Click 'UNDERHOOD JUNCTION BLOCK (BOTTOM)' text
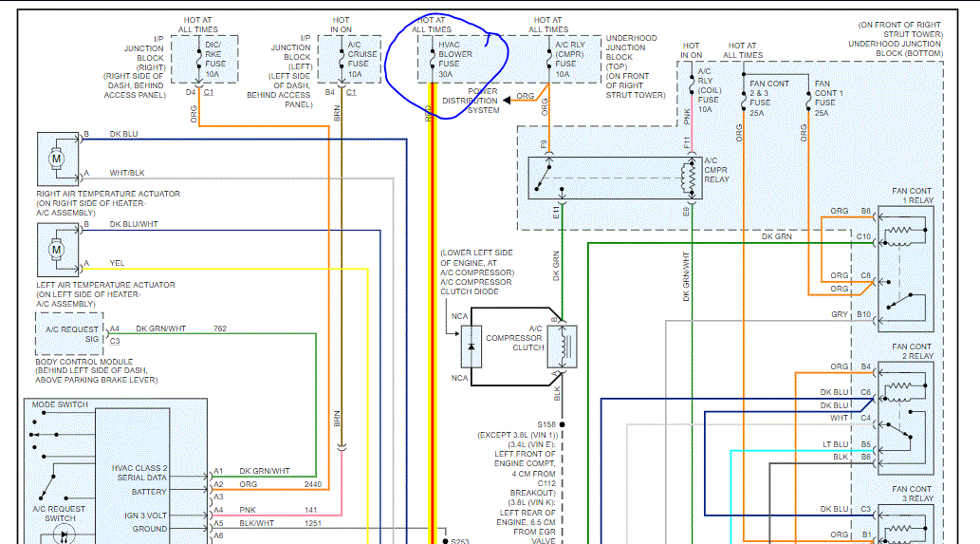 tap(895, 48)
